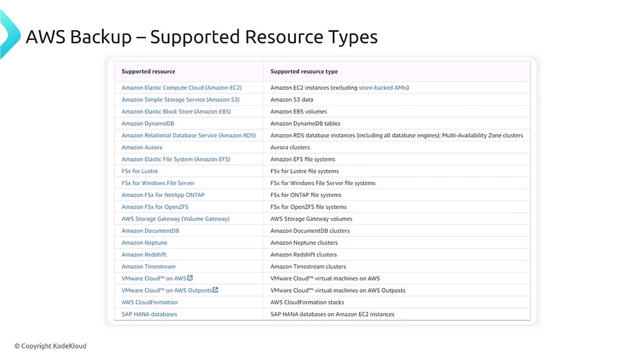Open the AWS CloudFormation link
This screenshot has width=644, height=362.
pos(149,302)
